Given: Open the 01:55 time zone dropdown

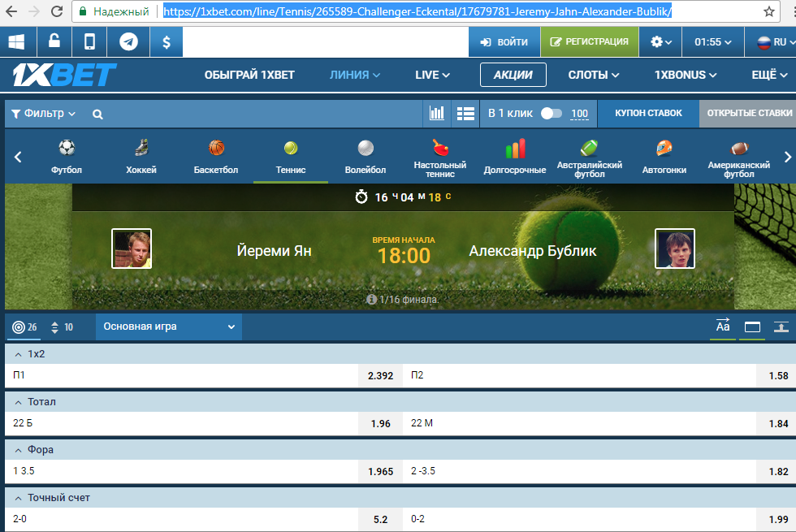Looking at the screenshot, I should 713,41.
